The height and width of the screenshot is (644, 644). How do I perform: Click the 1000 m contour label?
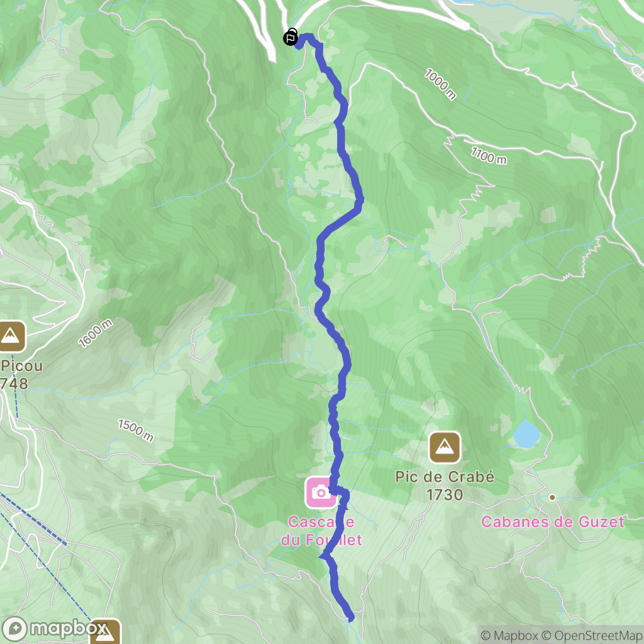tap(440, 85)
